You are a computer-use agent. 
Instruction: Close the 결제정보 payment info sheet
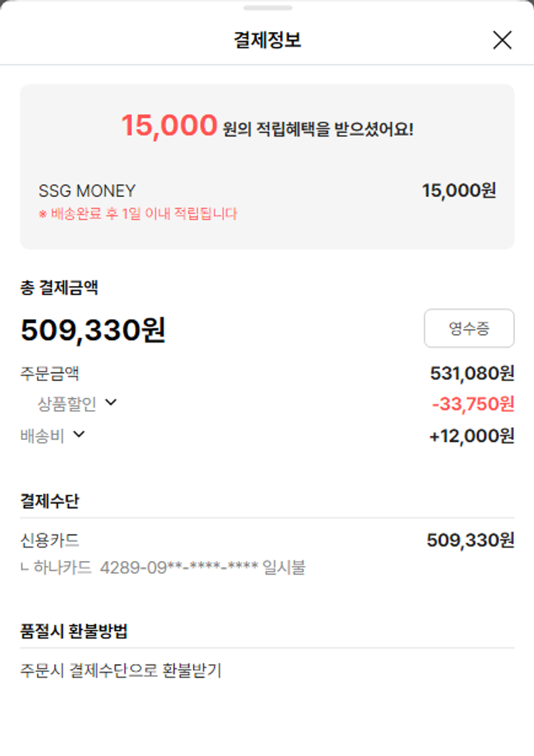(x=502, y=41)
